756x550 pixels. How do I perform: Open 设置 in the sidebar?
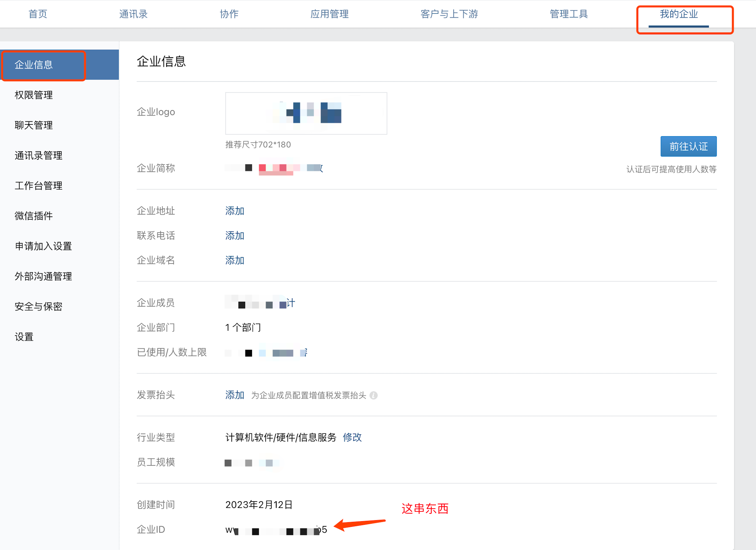(24, 337)
